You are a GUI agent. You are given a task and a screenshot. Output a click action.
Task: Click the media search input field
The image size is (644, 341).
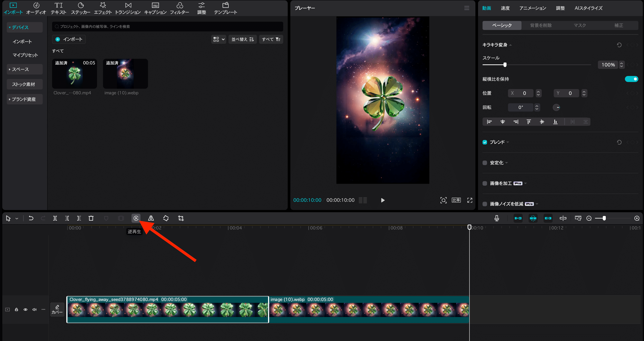[x=167, y=26]
